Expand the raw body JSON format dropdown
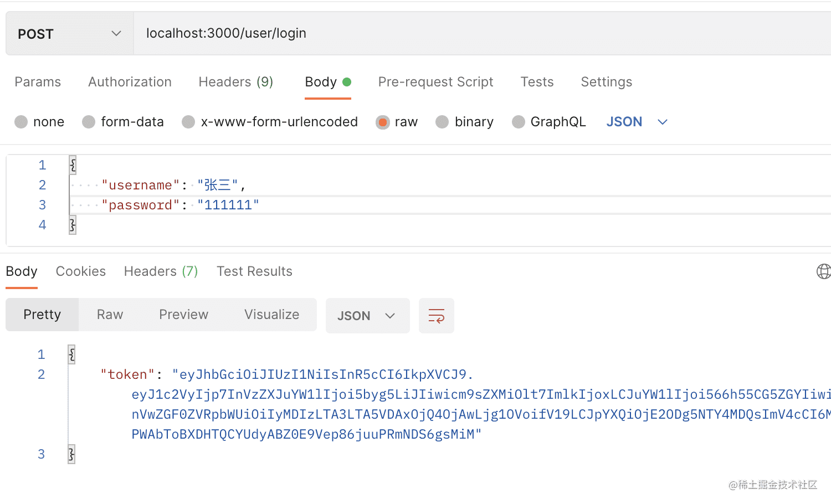 [x=637, y=122]
